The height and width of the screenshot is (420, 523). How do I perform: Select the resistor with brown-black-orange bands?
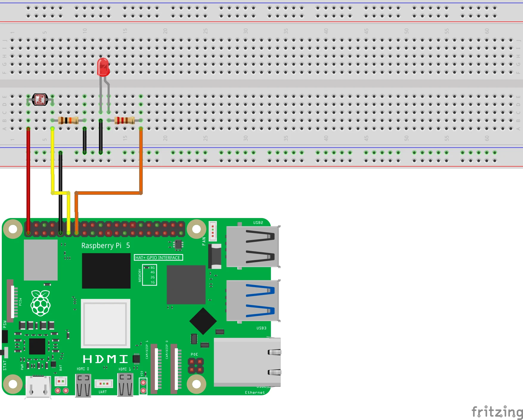(68, 120)
